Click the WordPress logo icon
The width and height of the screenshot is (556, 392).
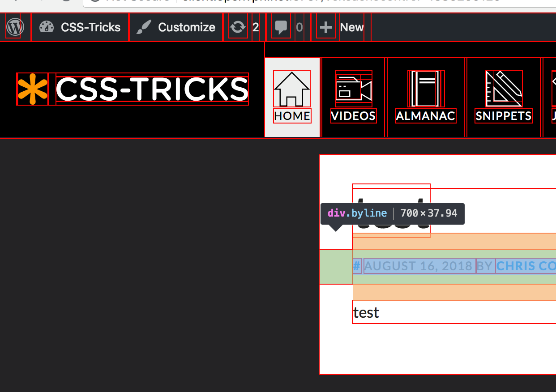click(15, 27)
